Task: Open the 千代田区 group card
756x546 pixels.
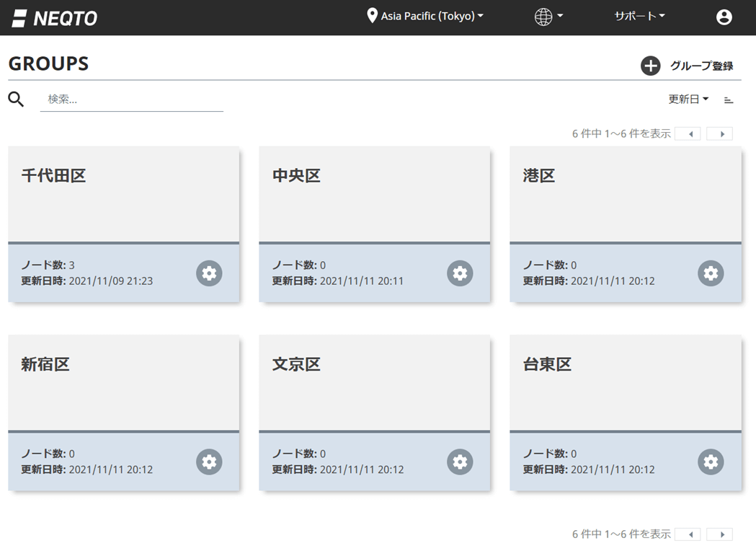Action: (123, 193)
